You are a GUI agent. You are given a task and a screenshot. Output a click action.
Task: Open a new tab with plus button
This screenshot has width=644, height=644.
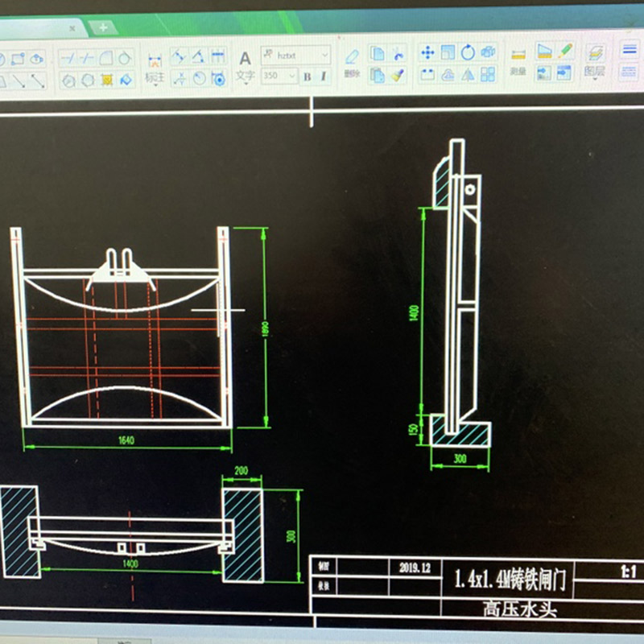103,27
